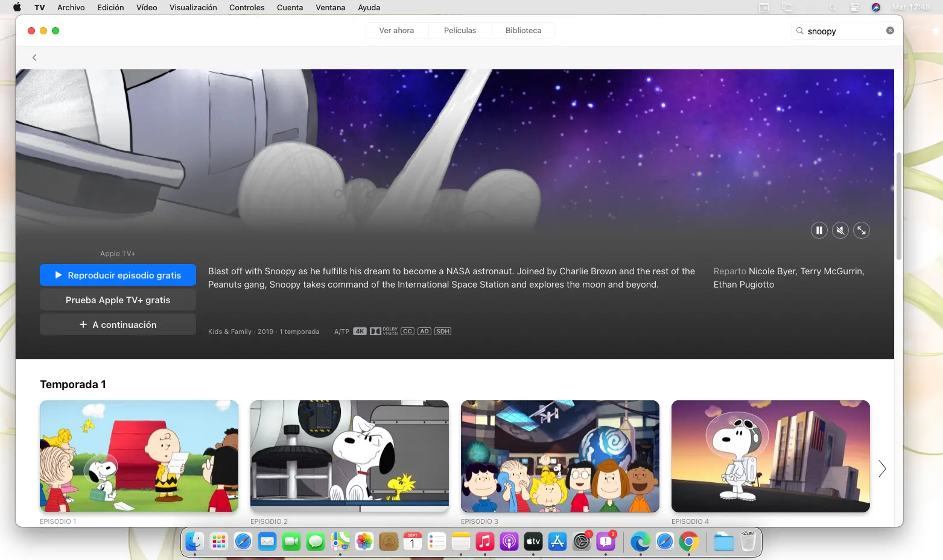Open Control Center in the menu bar

(854, 7)
